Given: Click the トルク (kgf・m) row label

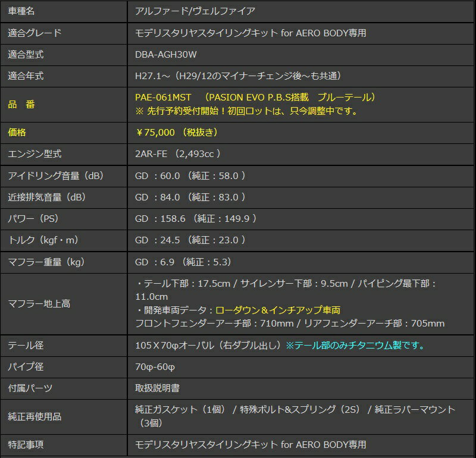Looking at the screenshot, I should click(43, 240).
